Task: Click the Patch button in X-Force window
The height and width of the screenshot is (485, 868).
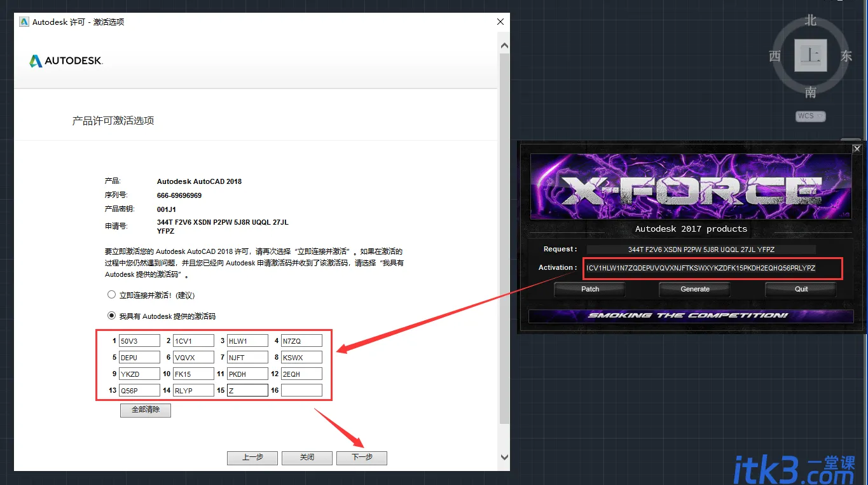Action: (x=590, y=289)
